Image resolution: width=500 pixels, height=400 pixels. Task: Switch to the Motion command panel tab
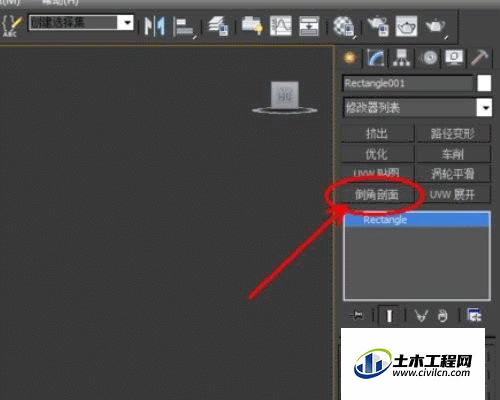tap(428, 58)
